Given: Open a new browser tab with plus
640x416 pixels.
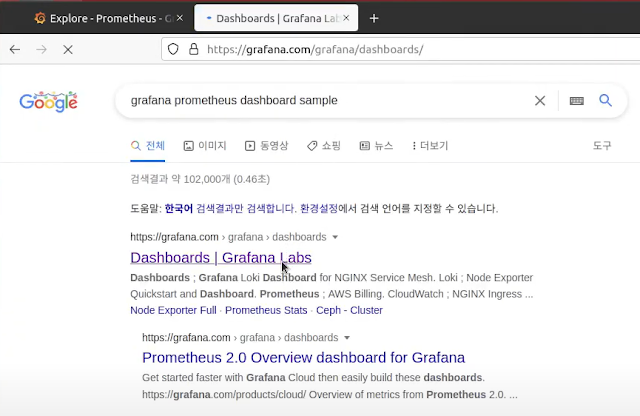Looking at the screenshot, I should click(x=374, y=18).
